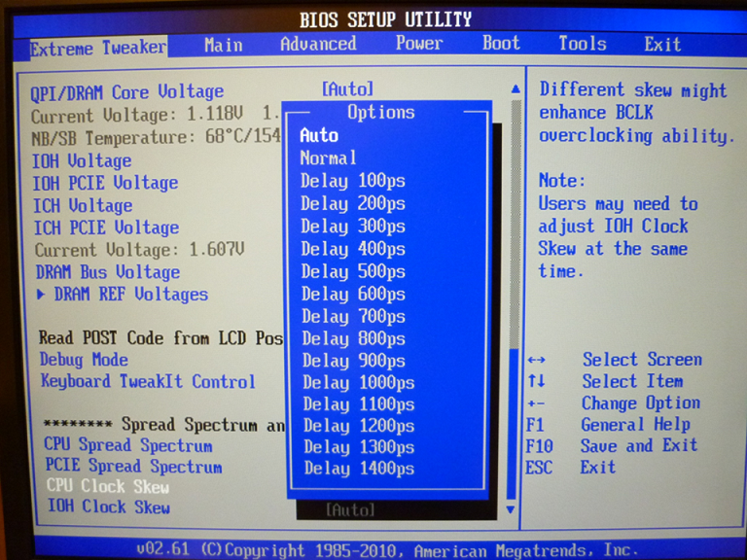Click the NB/SB Temperature reading
Image resolution: width=747 pixels, height=560 pixels.
point(157,138)
